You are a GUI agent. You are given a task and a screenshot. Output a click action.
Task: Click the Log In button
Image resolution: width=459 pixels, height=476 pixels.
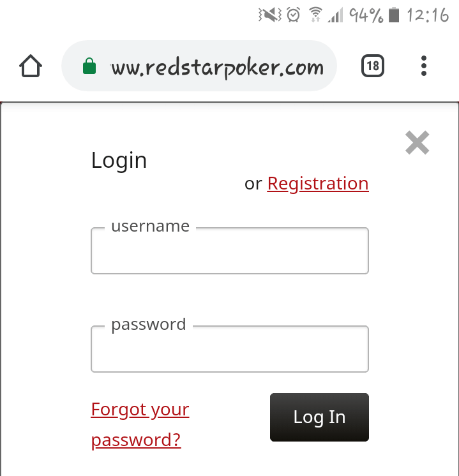[x=319, y=417]
